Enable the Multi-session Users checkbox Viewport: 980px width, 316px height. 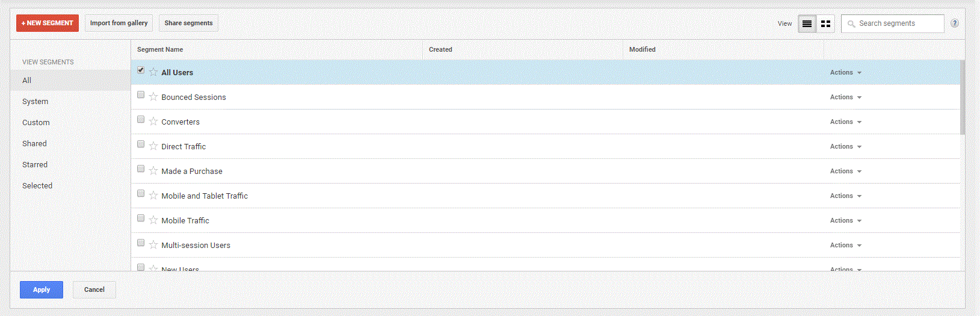pyautogui.click(x=141, y=243)
